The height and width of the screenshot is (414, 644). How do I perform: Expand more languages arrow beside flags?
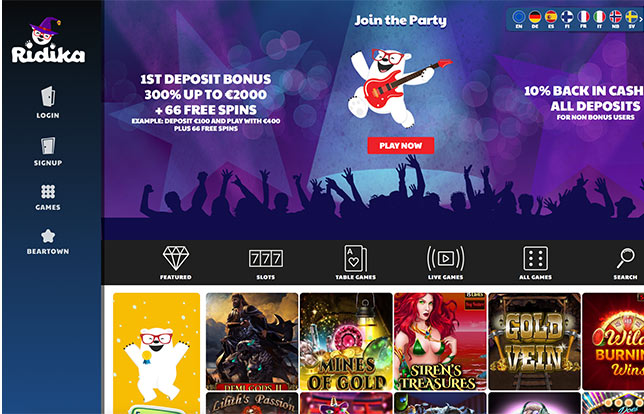pyautogui.click(x=641, y=18)
